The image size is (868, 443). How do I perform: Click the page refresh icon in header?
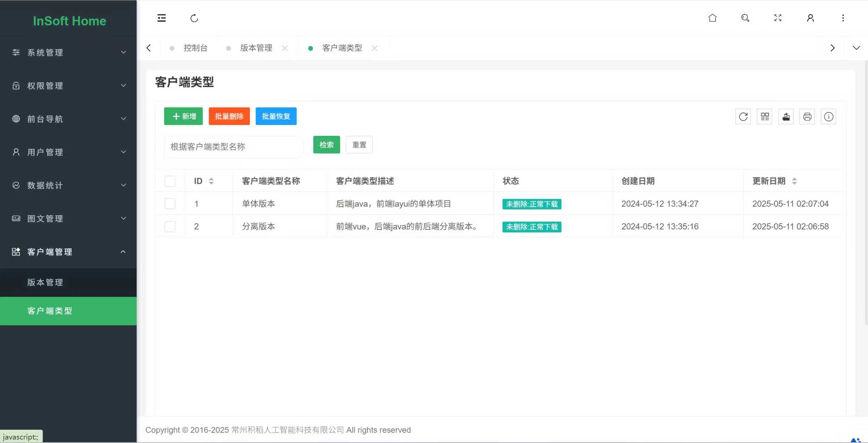(194, 18)
